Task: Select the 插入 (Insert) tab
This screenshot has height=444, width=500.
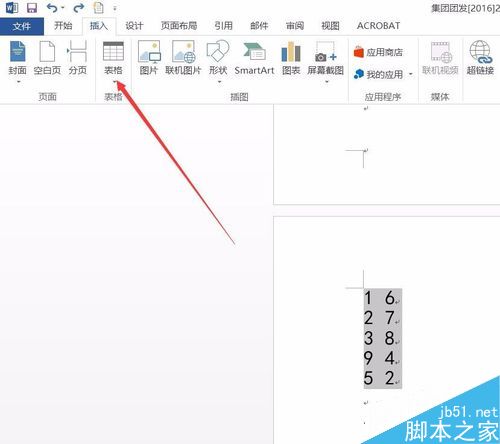Action: 99,26
